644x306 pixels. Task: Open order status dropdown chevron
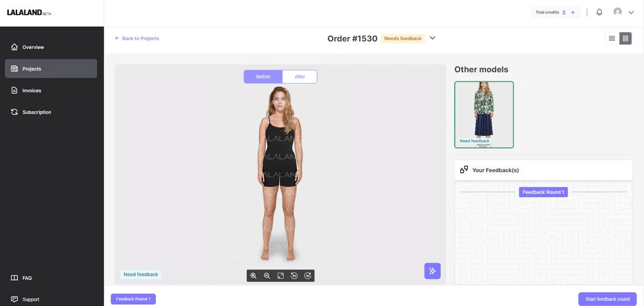pos(433,38)
